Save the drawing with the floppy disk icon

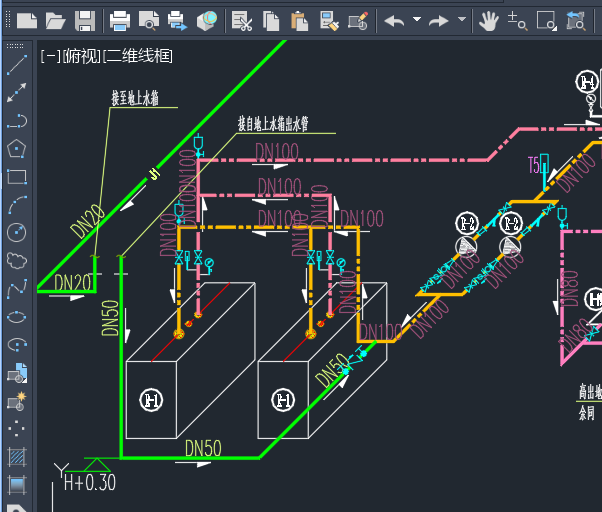[x=85, y=20]
